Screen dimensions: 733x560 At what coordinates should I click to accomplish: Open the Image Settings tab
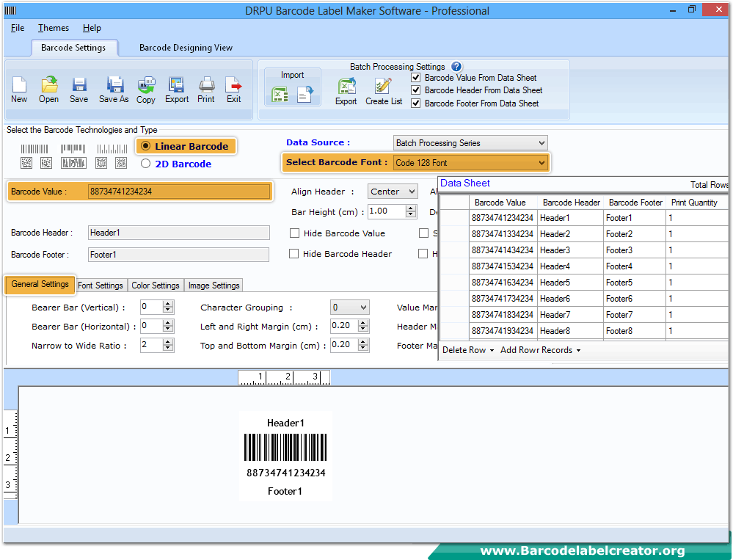pyautogui.click(x=214, y=286)
